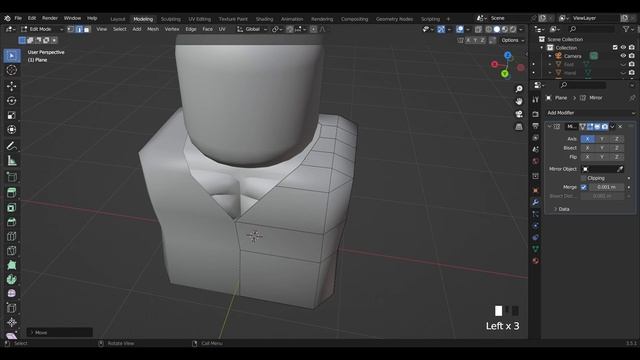The image size is (640, 360).
Task: Open the Edit Mode dropdown
Action: 42,29
